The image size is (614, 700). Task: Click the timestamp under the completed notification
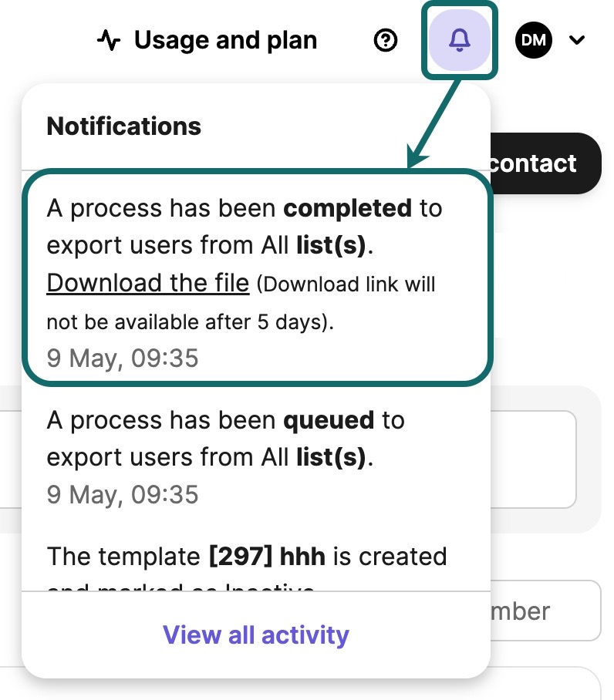(x=123, y=358)
